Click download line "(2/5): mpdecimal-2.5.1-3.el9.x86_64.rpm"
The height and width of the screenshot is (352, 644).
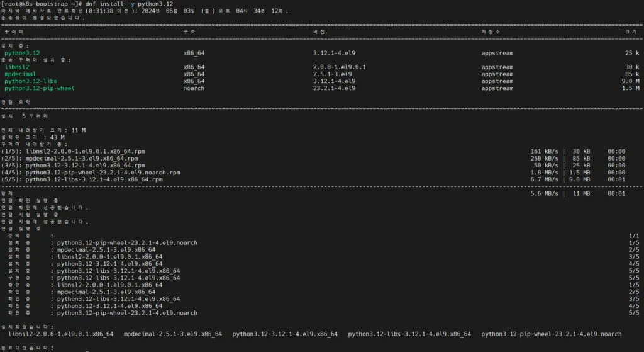point(69,158)
